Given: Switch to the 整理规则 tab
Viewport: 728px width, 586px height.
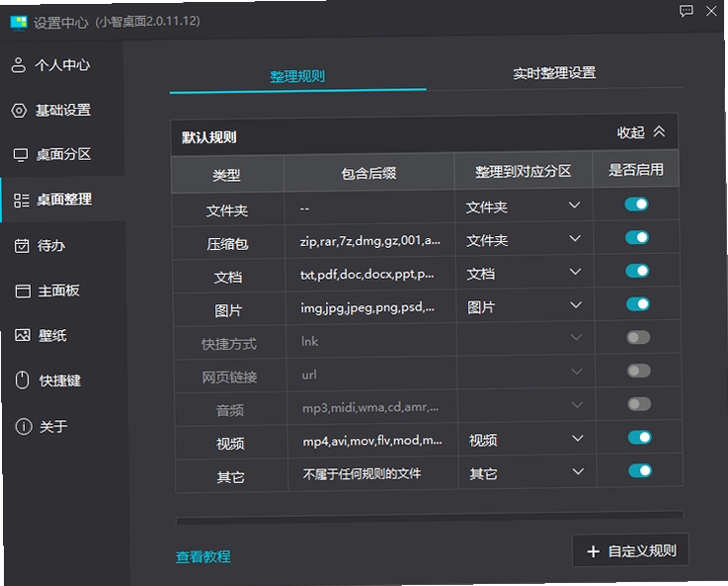Looking at the screenshot, I should 297,77.
